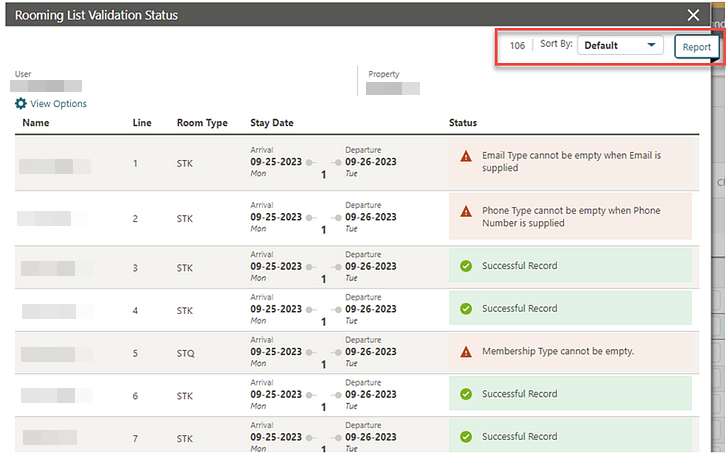Click the Line column header
726x455 pixels.
(x=142, y=123)
